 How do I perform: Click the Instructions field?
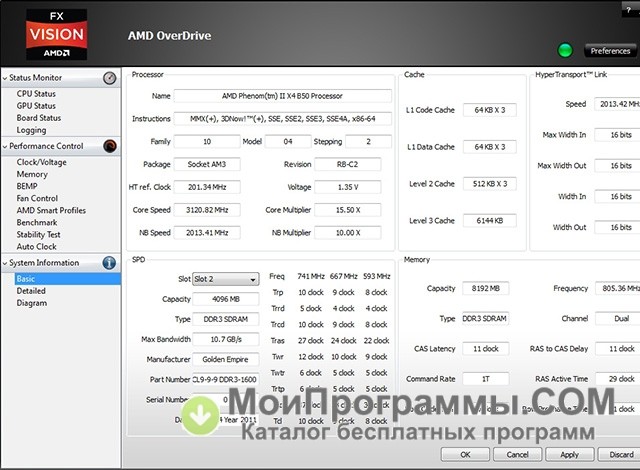[282, 119]
